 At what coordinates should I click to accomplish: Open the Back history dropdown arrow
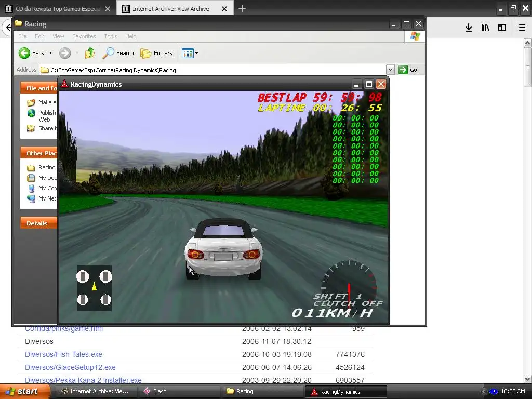point(50,53)
